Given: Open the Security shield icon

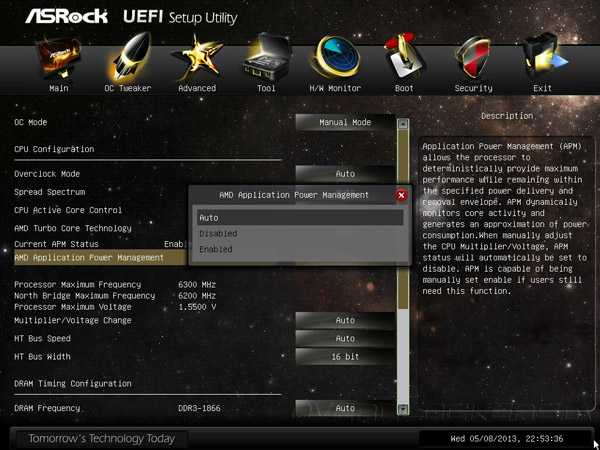Looking at the screenshot, I should (473, 57).
